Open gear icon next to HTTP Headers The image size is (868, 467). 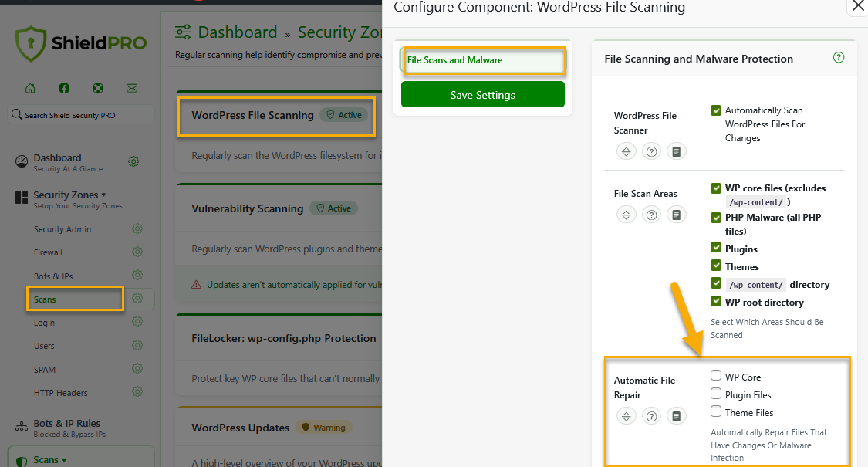[x=137, y=392]
